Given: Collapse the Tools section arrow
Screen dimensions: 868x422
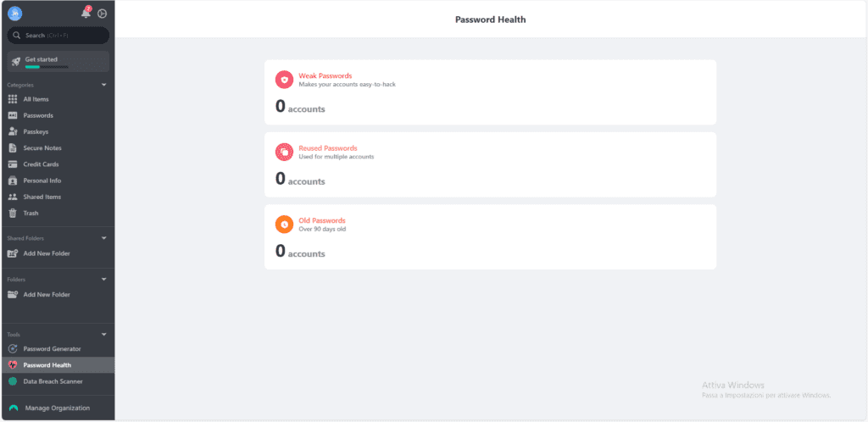Looking at the screenshot, I should 104,335.
